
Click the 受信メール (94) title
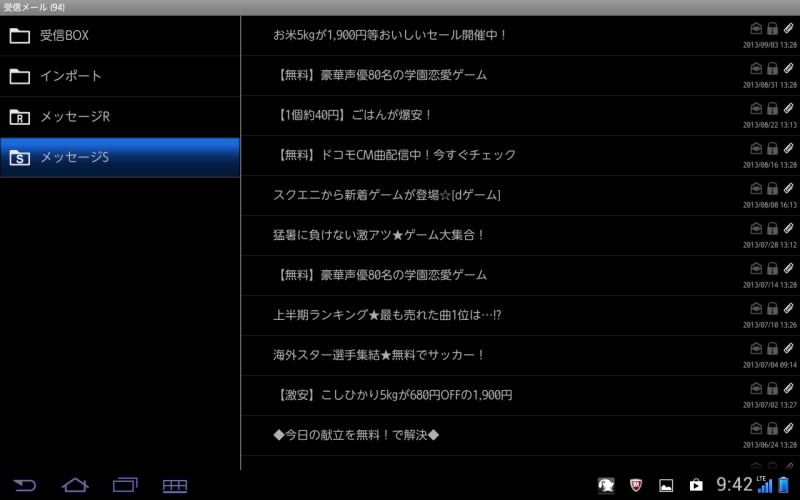coord(34,8)
